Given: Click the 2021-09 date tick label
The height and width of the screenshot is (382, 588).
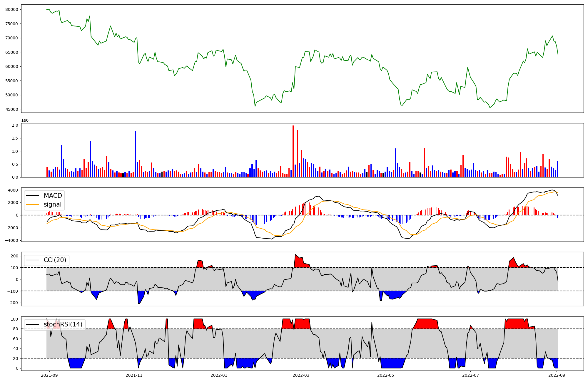Looking at the screenshot, I should coord(49,375).
